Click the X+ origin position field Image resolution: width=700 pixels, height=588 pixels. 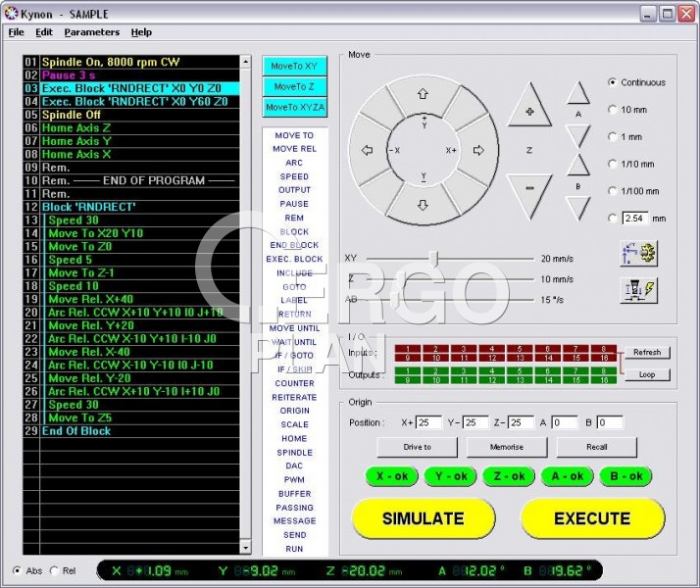coord(428,422)
